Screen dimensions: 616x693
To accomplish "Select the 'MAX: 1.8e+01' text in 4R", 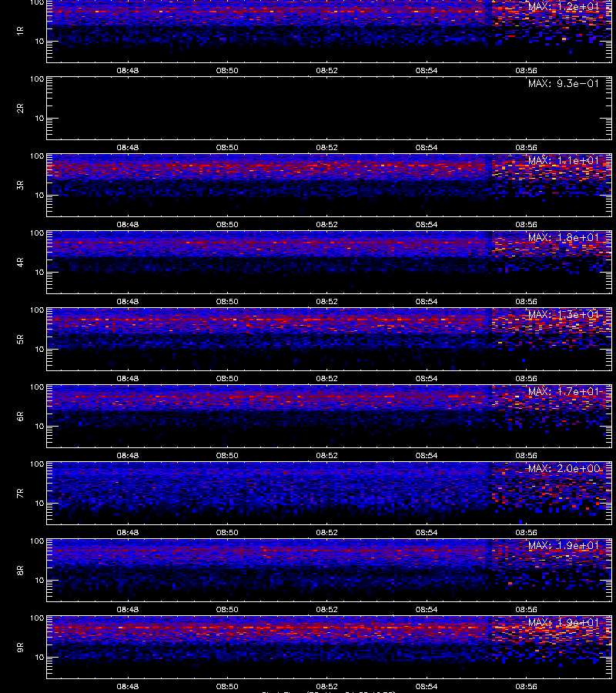I will (x=564, y=237).
